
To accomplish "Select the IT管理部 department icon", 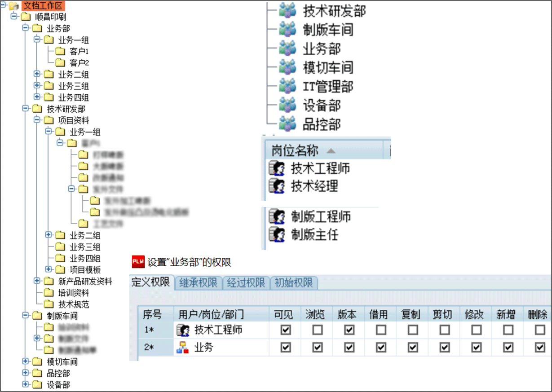I will 287,86.
